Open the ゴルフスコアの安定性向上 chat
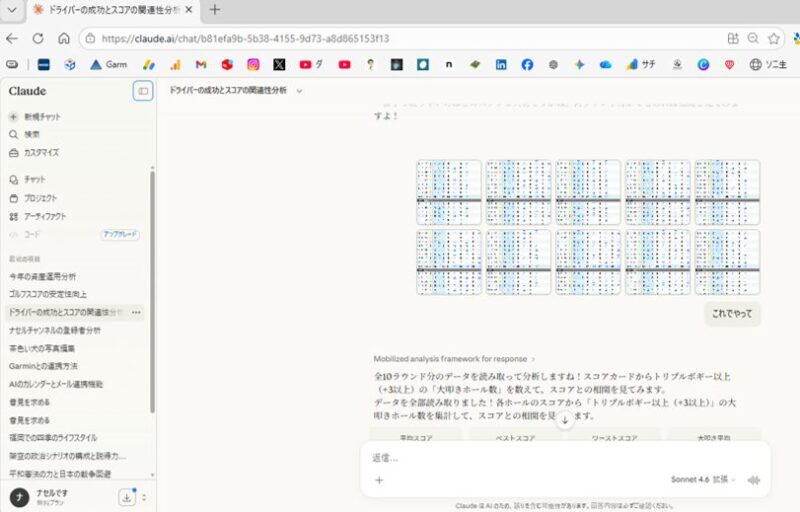This screenshot has width=800, height=512. (48, 294)
